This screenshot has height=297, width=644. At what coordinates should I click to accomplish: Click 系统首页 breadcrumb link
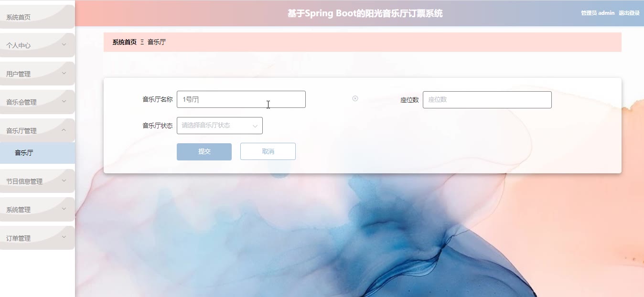pos(124,42)
